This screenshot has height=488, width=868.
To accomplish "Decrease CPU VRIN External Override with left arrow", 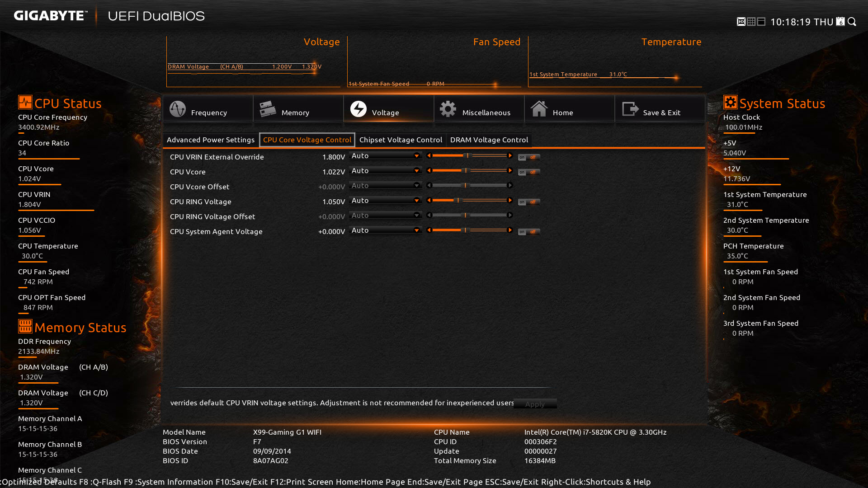I will pyautogui.click(x=429, y=156).
